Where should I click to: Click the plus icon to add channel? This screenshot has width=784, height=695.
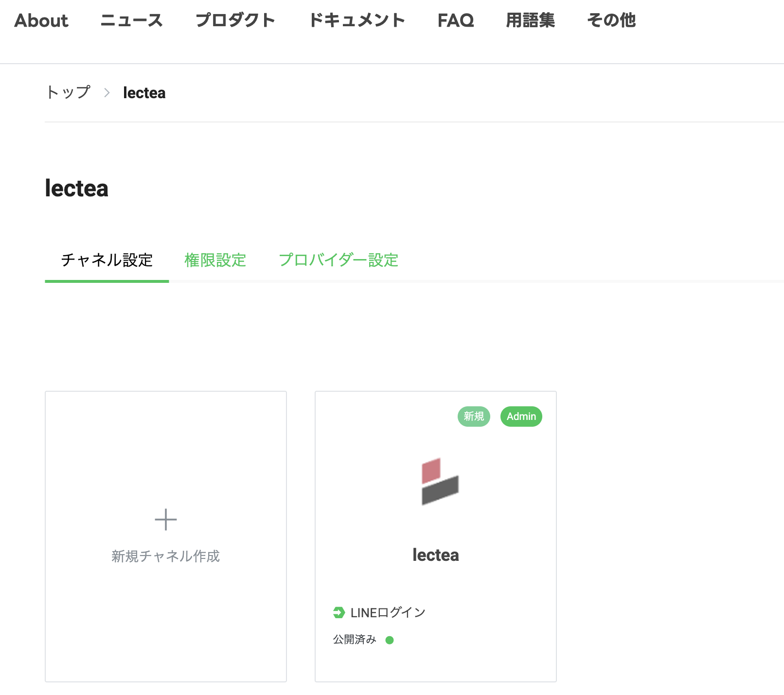pyautogui.click(x=166, y=519)
